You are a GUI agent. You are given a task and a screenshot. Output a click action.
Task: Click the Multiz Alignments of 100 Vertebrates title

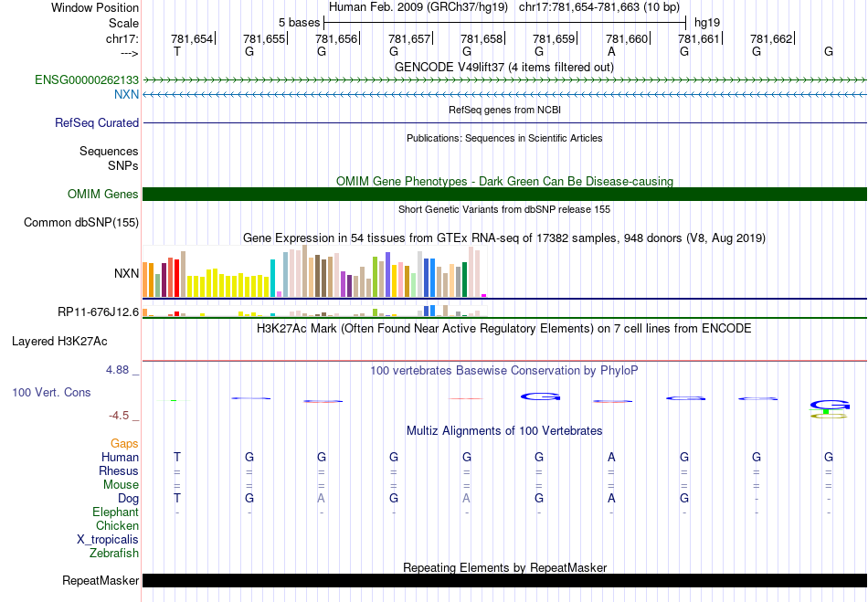click(x=504, y=430)
